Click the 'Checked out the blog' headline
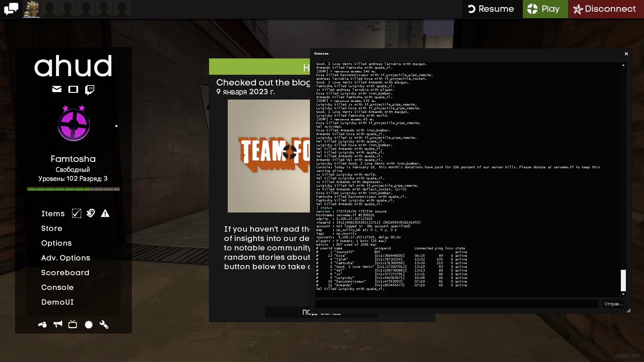 click(x=263, y=82)
